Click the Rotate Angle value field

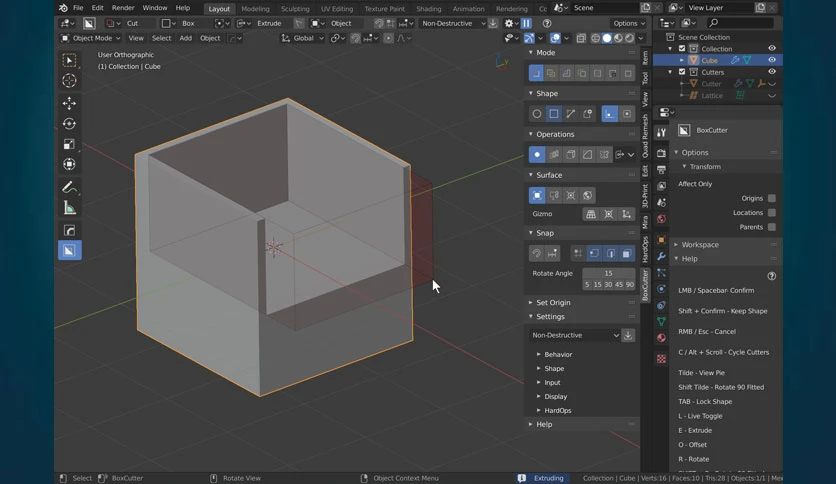pyautogui.click(x=608, y=273)
